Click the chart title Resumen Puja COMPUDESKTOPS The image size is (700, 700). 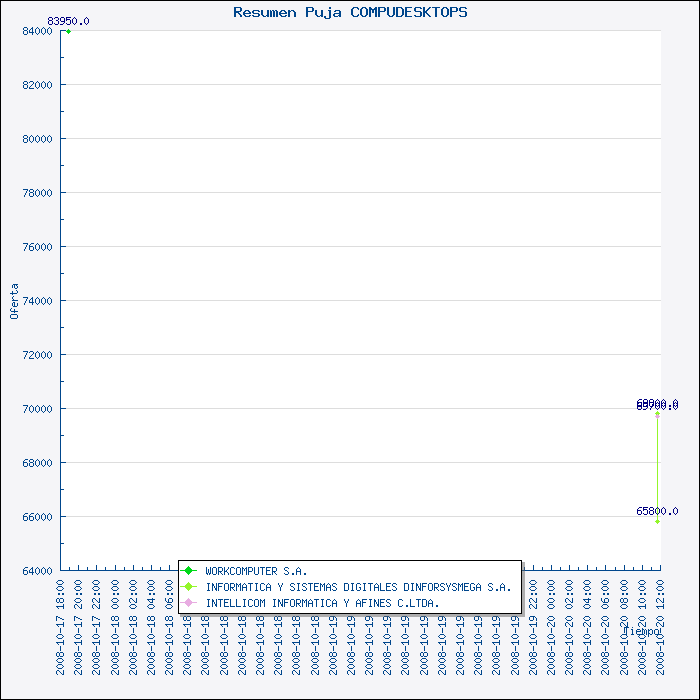point(350,12)
